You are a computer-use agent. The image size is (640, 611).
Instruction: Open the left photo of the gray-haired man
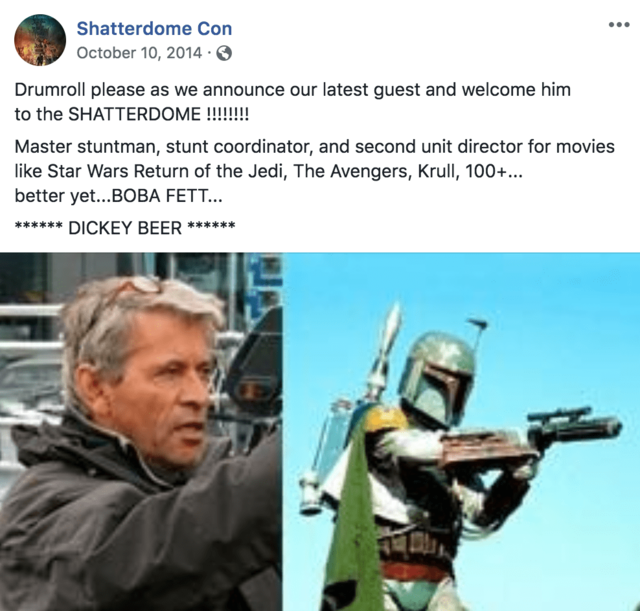point(141,431)
